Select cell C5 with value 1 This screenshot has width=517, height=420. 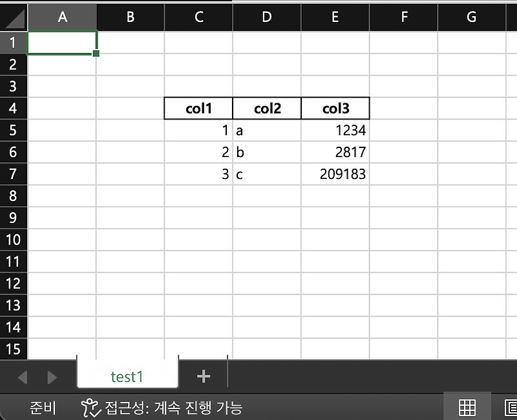pos(198,131)
